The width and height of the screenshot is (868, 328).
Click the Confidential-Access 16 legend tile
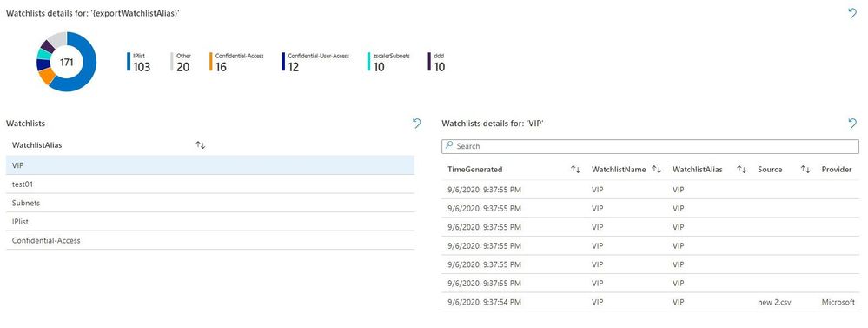[x=236, y=62]
